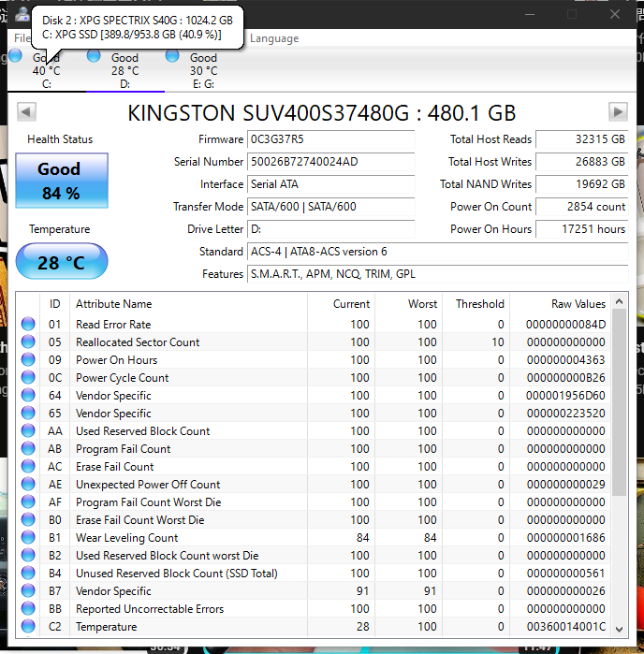This screenshot has width=644, height=654.
Task: Click Total Host Writes value 26883 GB
Action: click(582, 162)
